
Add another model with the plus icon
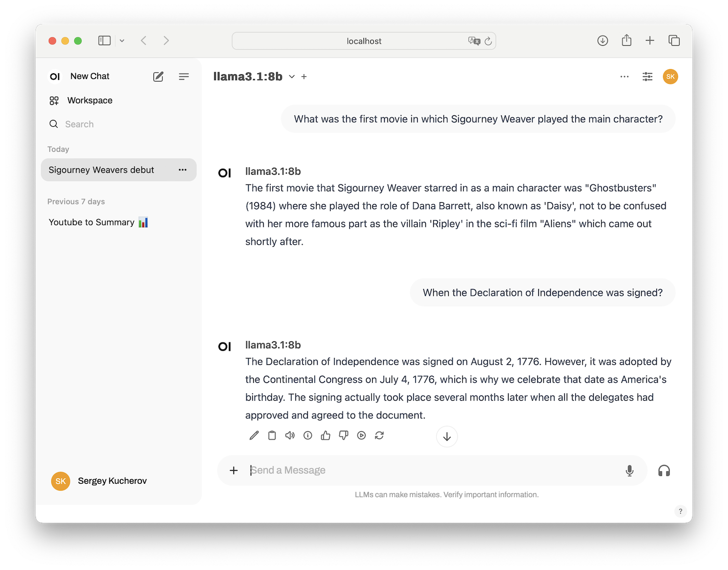pyautogui.click(x=304, y=77)
